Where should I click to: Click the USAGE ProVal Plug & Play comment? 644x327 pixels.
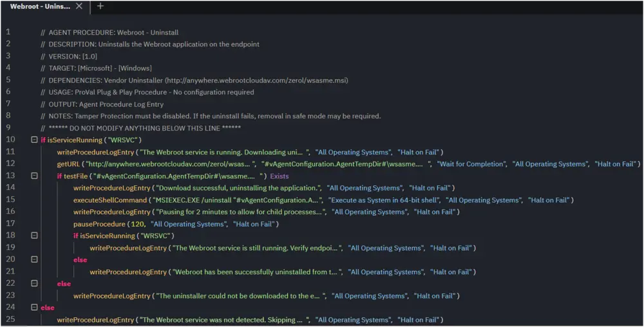147,92
